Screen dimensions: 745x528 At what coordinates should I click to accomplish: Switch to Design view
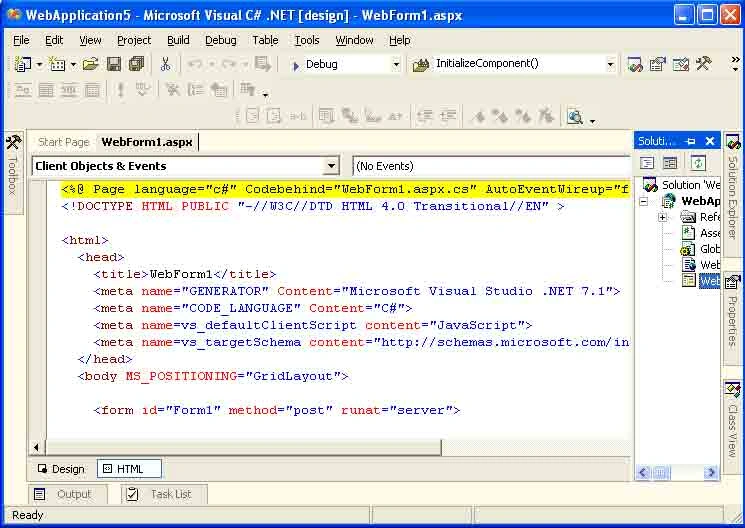(x=61, y=469)
